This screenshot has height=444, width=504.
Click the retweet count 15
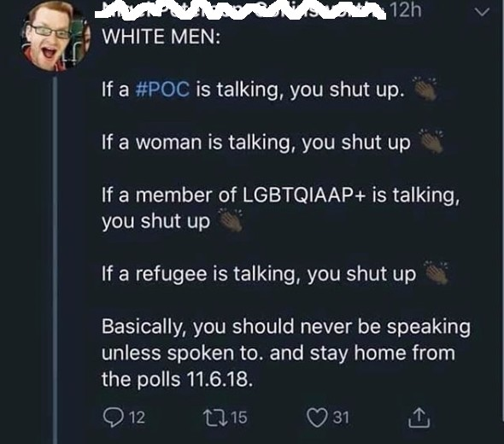239,418
